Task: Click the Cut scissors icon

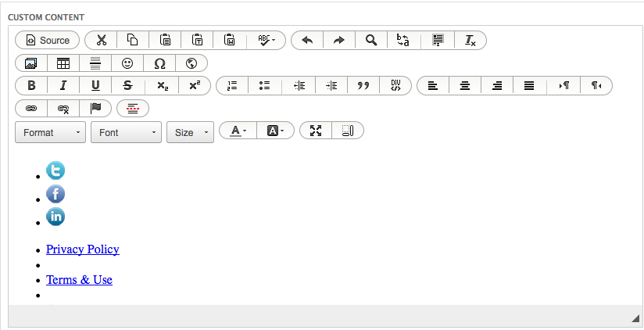Action: point(101,41)
